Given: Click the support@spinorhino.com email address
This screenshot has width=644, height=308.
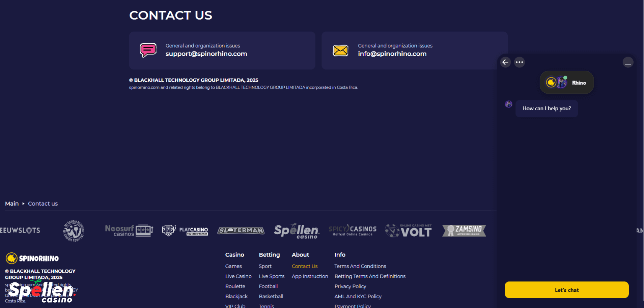Looking at the screenshot, I should pos(206,54).
